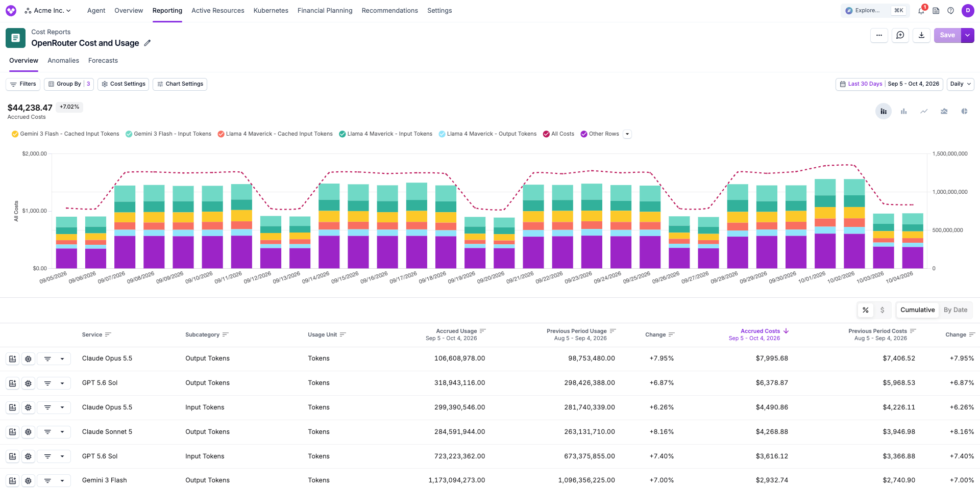Switch to the Forecasts tab
This screenshot has height=488, width=980.
point(103,61)
